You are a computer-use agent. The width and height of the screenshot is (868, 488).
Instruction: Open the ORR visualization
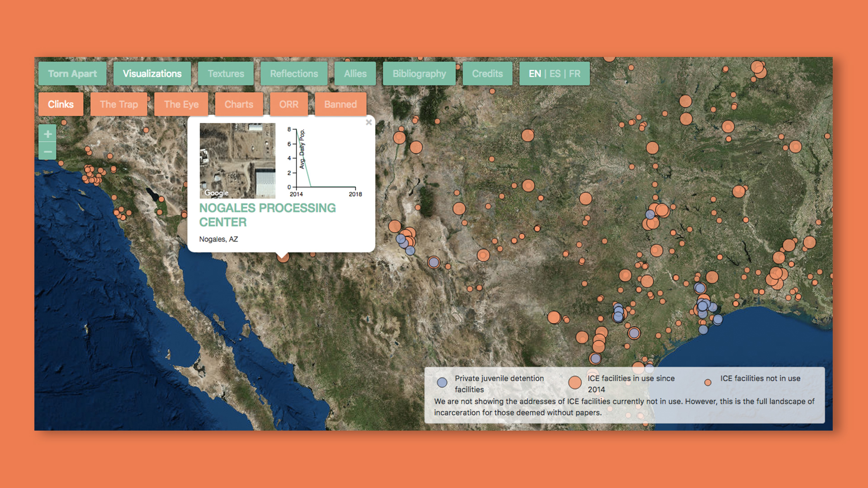[289, 104]
